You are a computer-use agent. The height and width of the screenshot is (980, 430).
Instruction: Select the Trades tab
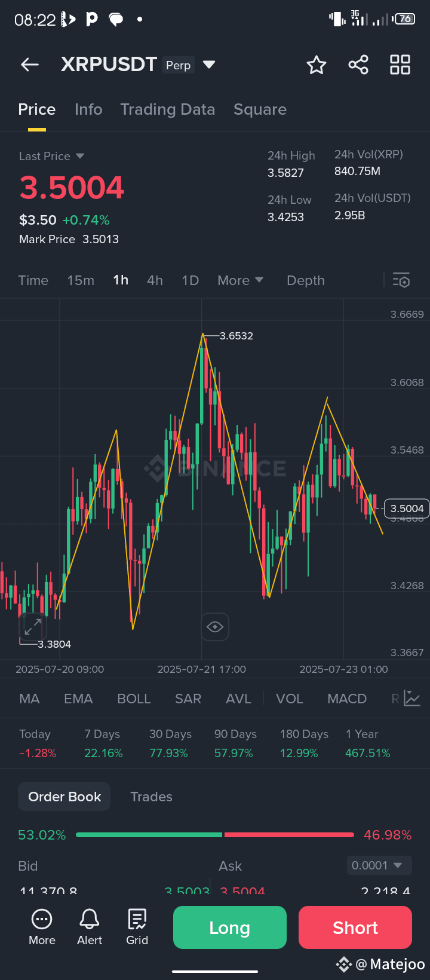click(x=152, y=797)
